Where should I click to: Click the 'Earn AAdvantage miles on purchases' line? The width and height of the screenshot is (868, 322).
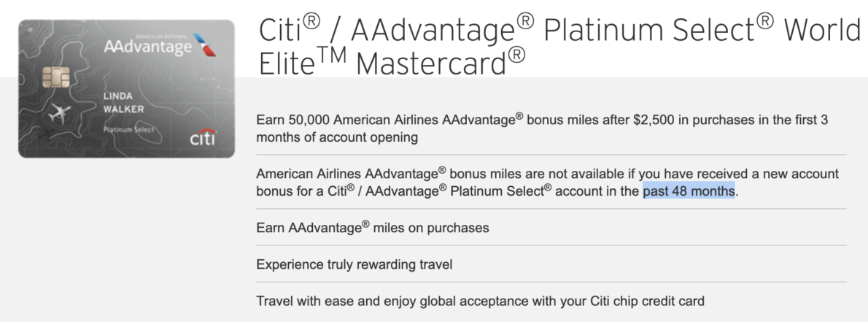coord(373,227)
